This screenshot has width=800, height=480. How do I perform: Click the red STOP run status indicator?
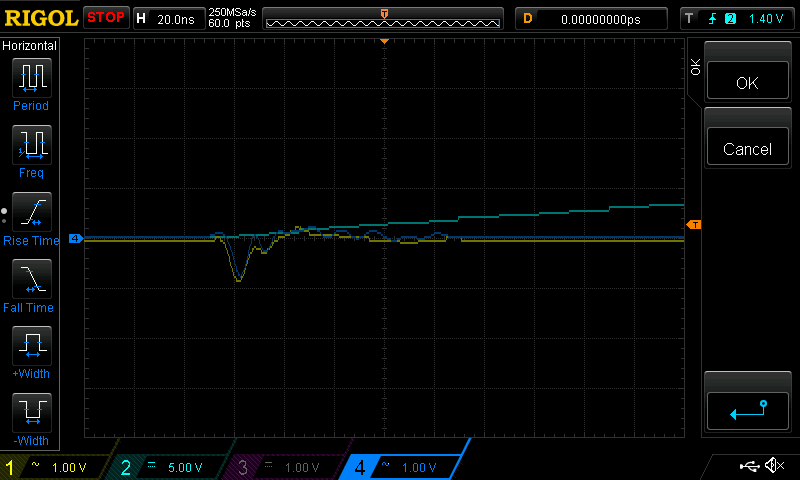click(106, 18)
